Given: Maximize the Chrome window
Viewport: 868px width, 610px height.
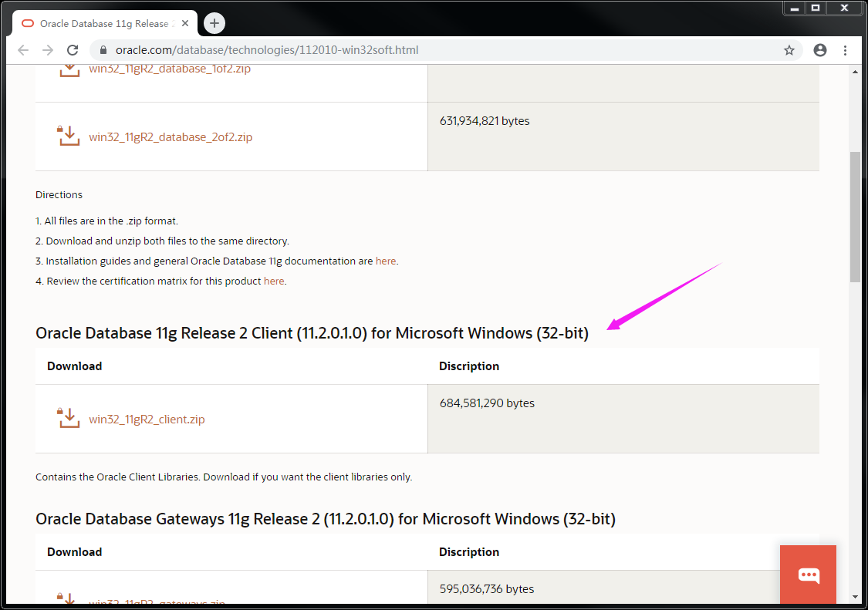Looking at the screenshot, I should [x=816, y=8].
